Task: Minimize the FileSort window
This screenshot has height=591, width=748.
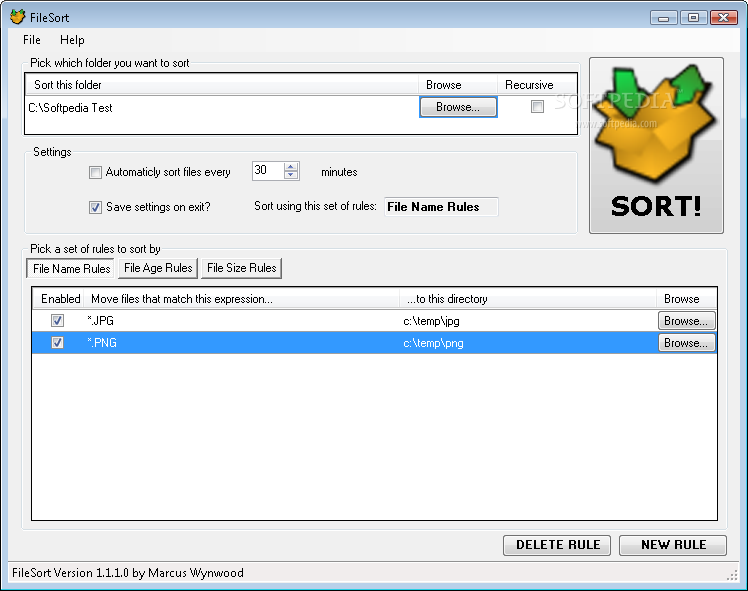Action: pyautogui.click(x=664, y=18)
